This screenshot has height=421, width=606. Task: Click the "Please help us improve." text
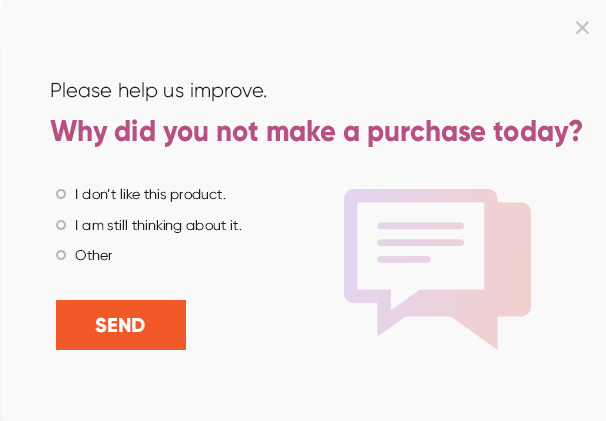158,91
